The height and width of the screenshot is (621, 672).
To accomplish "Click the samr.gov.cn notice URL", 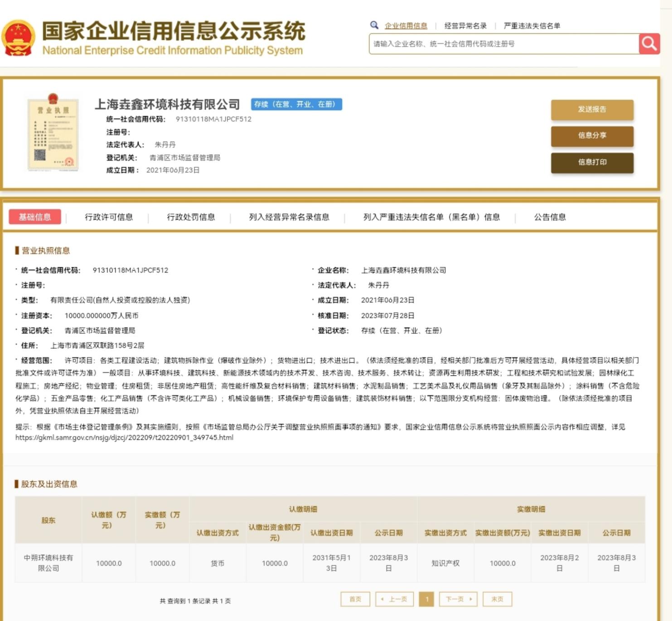I will [x=124, y=438].
